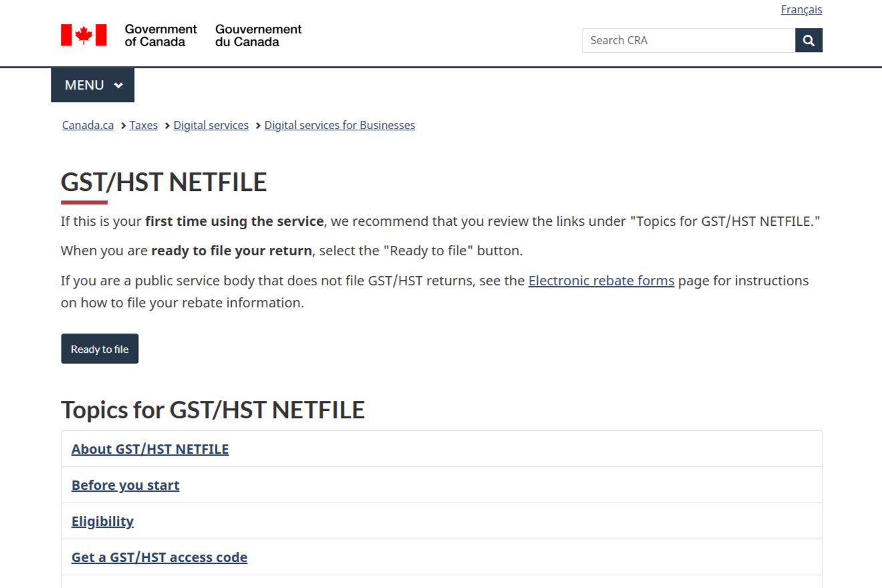Click the Government of Canada wordmark text
This screenshot has height=588, width=882.
coord(160,35)
